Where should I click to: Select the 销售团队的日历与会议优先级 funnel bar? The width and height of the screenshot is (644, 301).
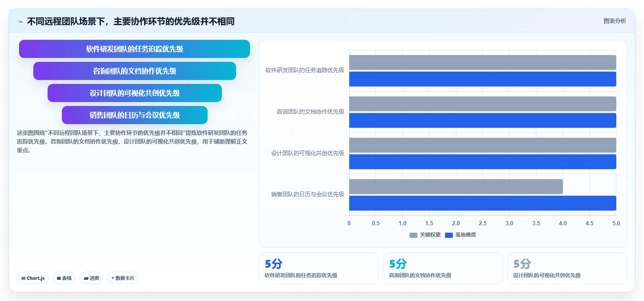click(135, 115)
